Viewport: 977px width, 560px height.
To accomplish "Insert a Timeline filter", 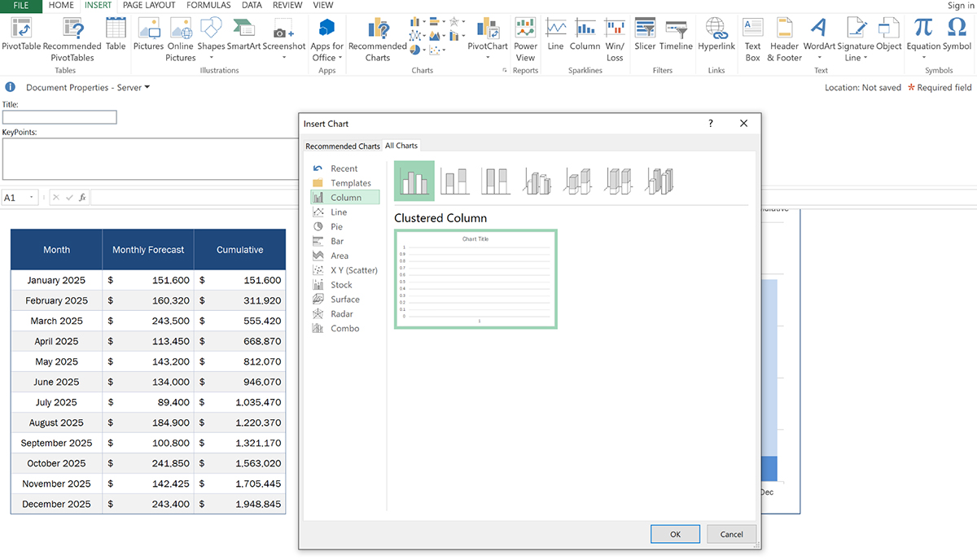I will pos(676,37).
